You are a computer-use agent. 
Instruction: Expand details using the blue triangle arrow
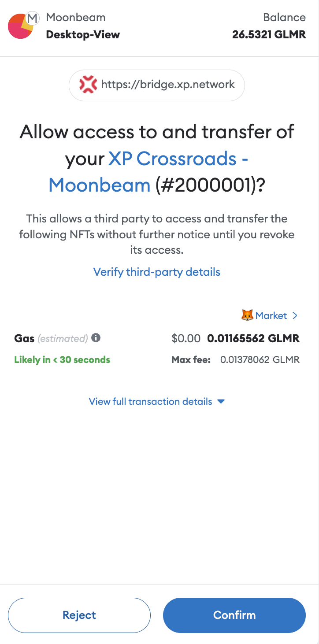click(221, 401)
